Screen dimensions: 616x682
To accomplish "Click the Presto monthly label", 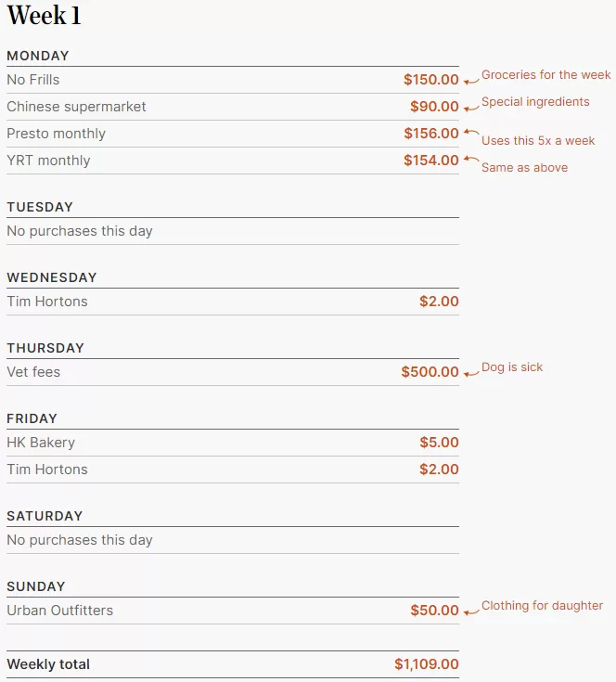I will coord(56,134).
